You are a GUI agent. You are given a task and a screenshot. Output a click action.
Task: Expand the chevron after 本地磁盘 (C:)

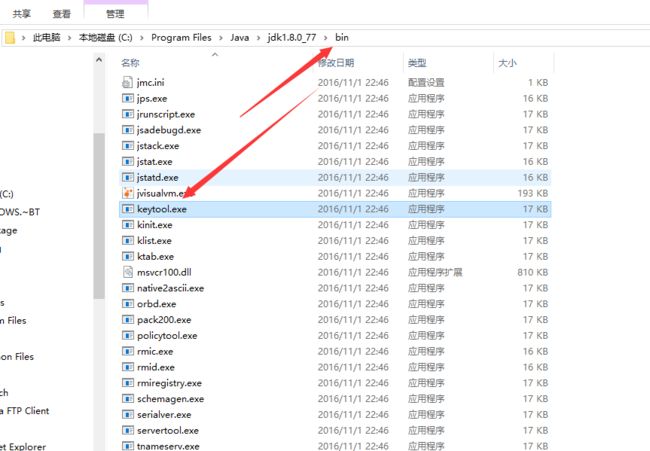point(142,38)
